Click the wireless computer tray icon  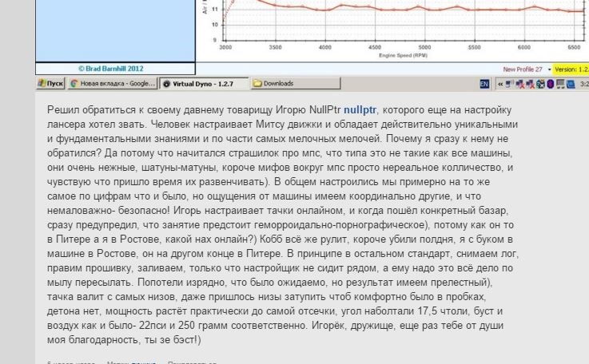509,84
